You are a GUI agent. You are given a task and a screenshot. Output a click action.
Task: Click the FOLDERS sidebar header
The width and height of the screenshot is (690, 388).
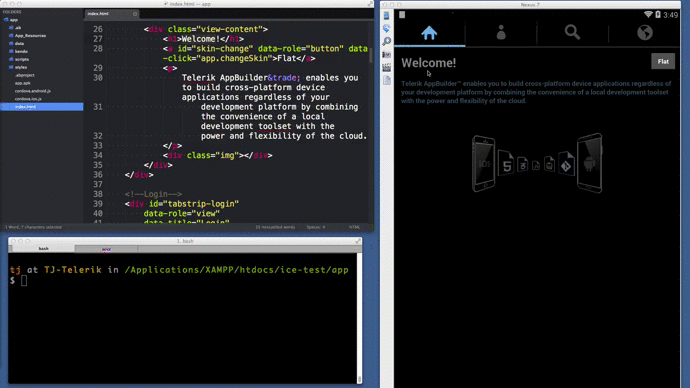coord(12,12)
